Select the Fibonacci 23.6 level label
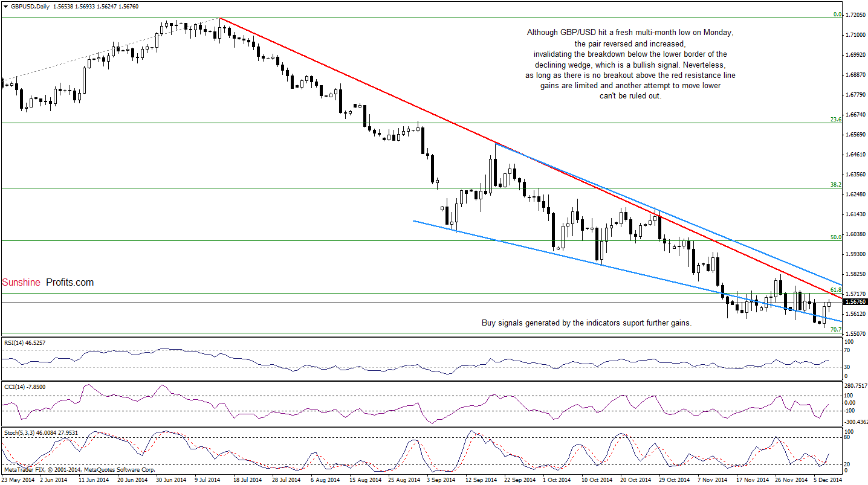 click(x=836, y=120)
